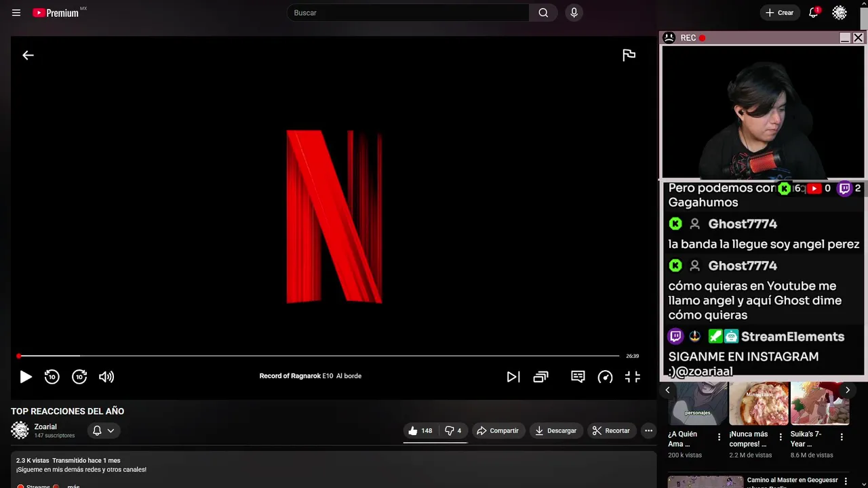Open options for '¿A Quién Ama' video
This screenshot has height=488, width=868.
719,437
